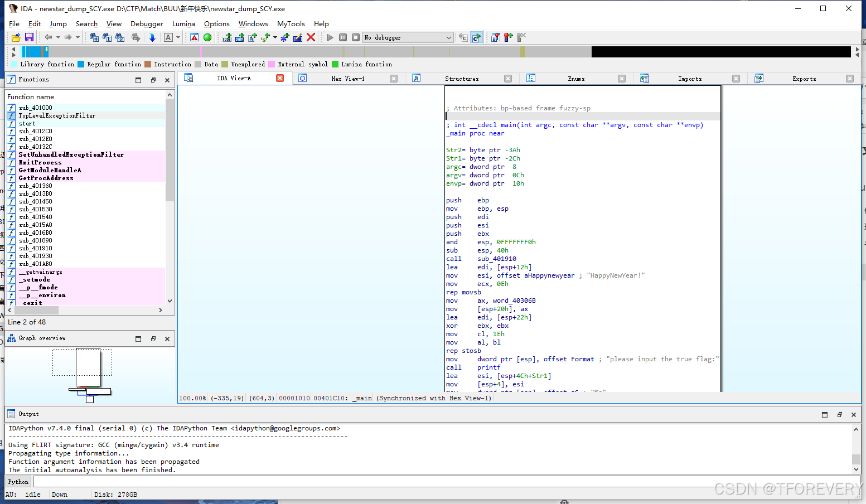Switch to the Structures tab
The height and width of the screenshot is (504, 866).
click(x=462, y=79)
